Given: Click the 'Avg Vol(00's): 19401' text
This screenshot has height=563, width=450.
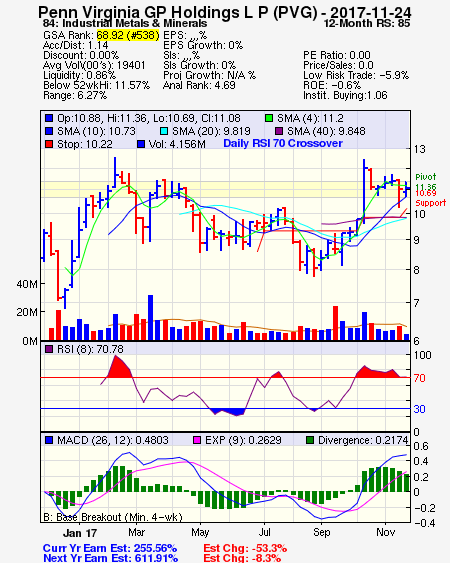Looking at the screenshot, I should click(94, 65).
